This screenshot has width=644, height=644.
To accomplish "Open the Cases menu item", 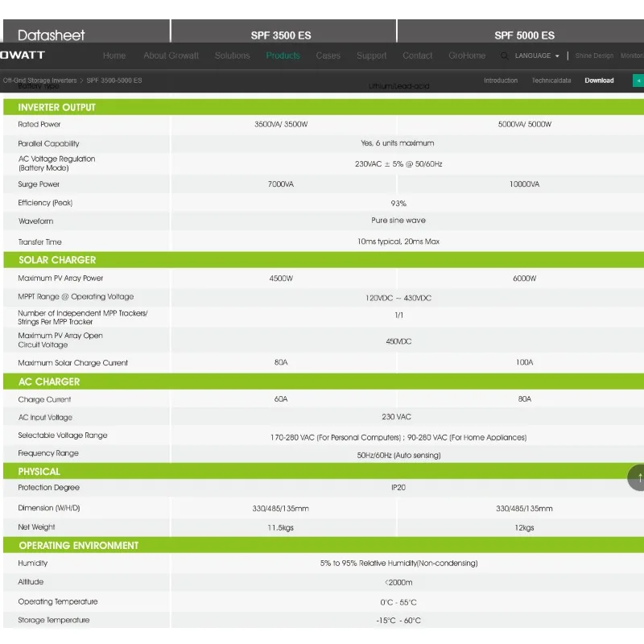I will click(328, 56).
